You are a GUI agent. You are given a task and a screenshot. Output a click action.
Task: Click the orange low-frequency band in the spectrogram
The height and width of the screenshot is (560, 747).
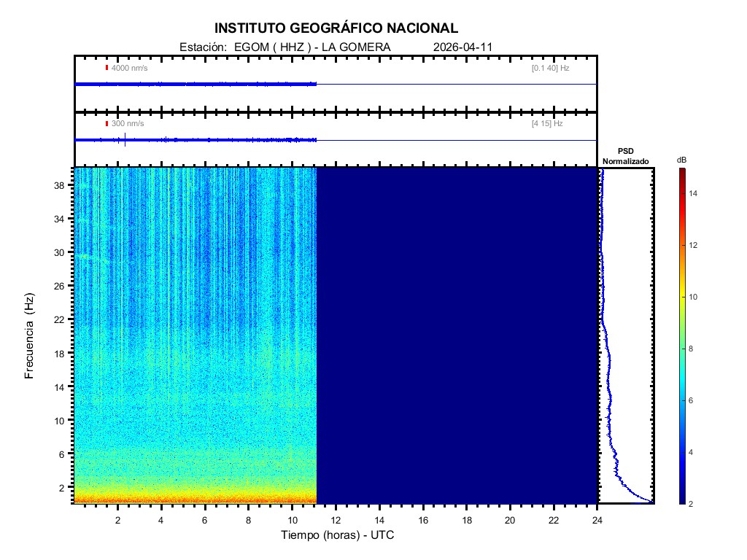(196, 499)
